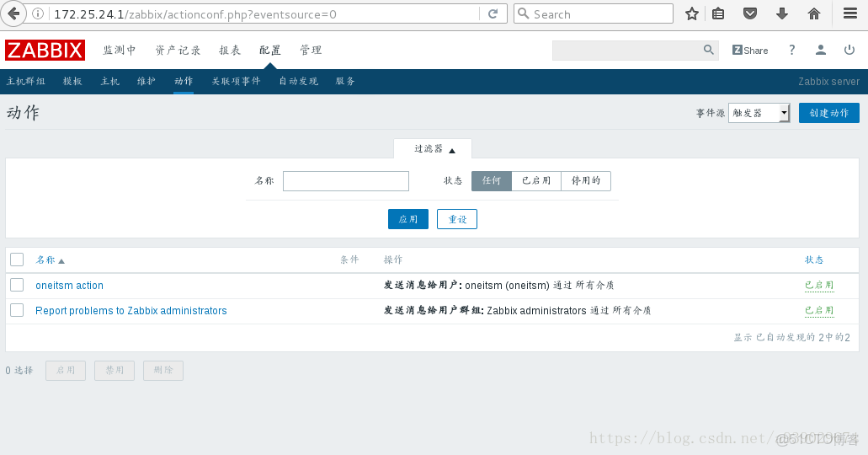Click the Zabbix global search field
Screen dimensions: 868x455
coord(628,51)
